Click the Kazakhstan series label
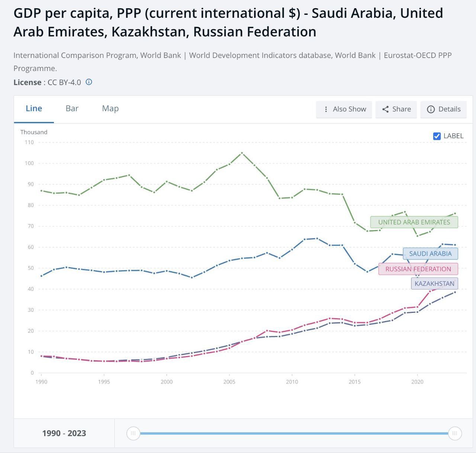 pyautogui.click(x=434, y=284)
